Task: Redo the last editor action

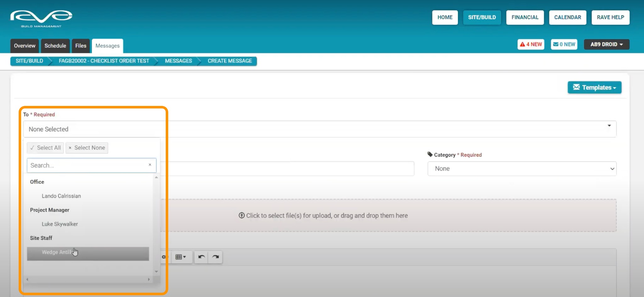Action: [215, 257]
